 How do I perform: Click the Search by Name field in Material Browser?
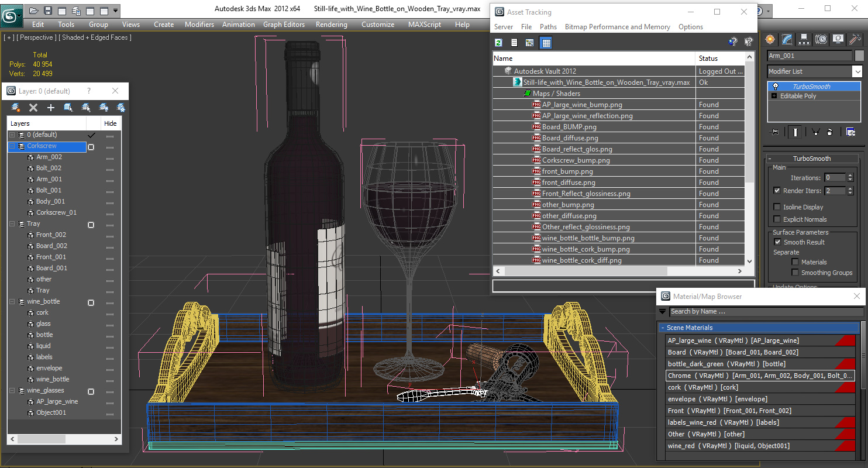[x=766, y=311]
